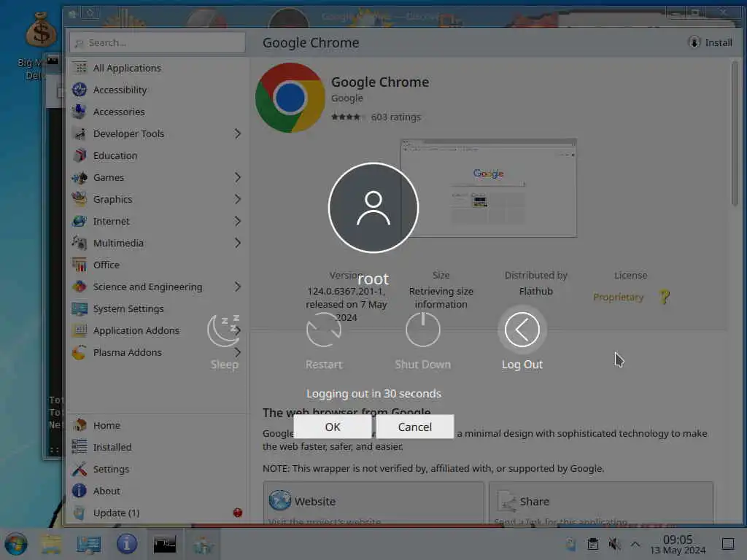Image resolution: width=747 pixels, height=560 pixels.
Task: Open the System Settings category
Action: coord(157,308)
